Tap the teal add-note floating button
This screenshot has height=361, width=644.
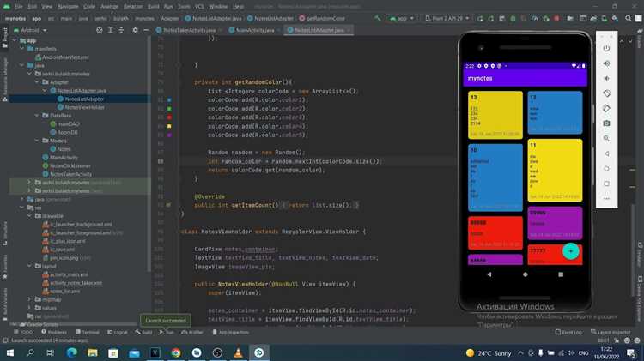click(570, 250)
